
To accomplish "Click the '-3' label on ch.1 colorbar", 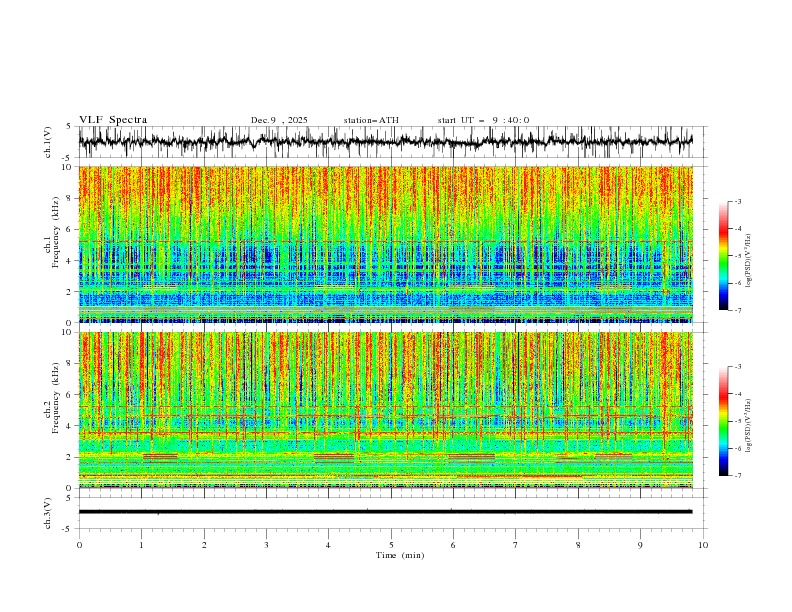I will 737,201.
